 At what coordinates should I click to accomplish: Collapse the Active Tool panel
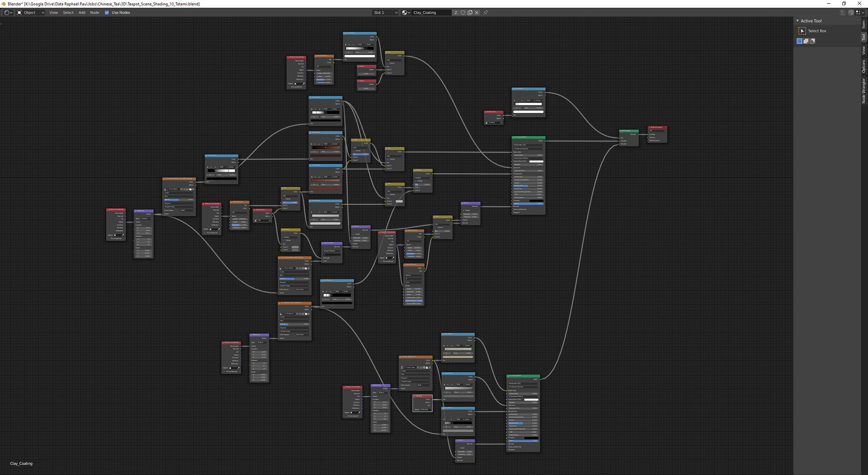[797, 21]
